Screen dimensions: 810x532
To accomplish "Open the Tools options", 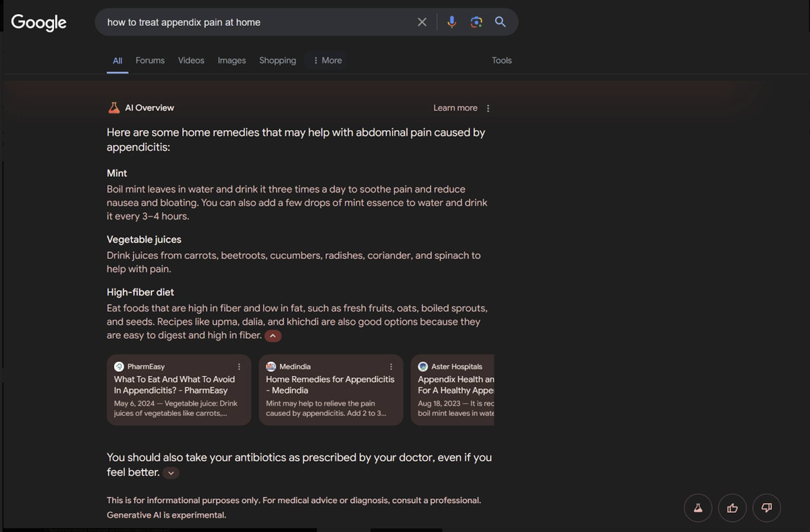I will click(502, 60).
